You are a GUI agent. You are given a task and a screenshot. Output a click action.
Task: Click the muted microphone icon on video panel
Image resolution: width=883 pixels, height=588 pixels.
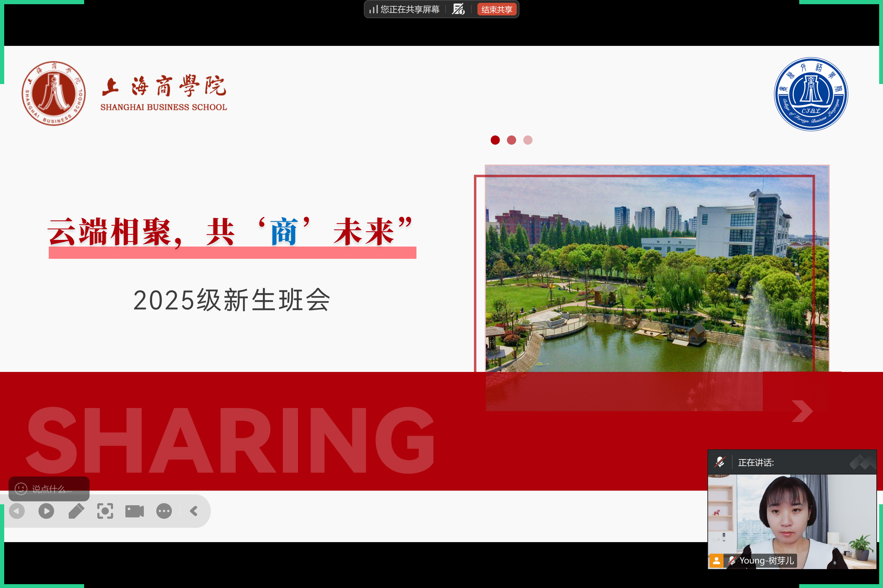[720, 462]
